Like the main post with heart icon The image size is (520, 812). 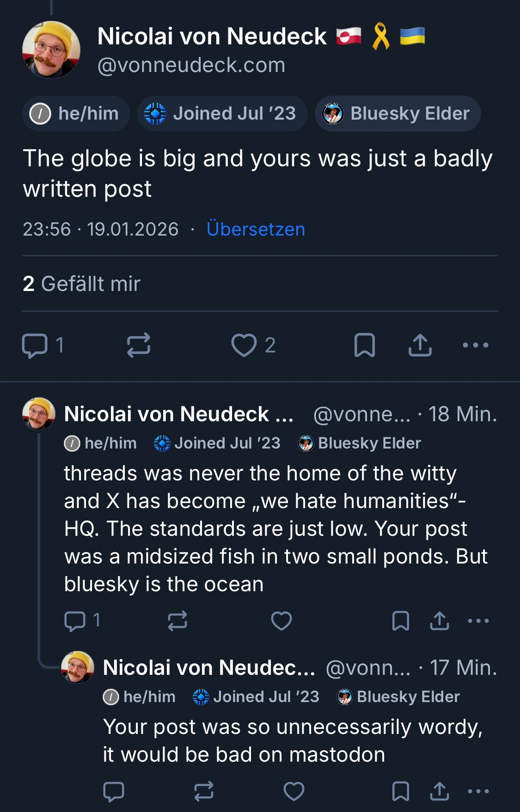click(244, 345)
